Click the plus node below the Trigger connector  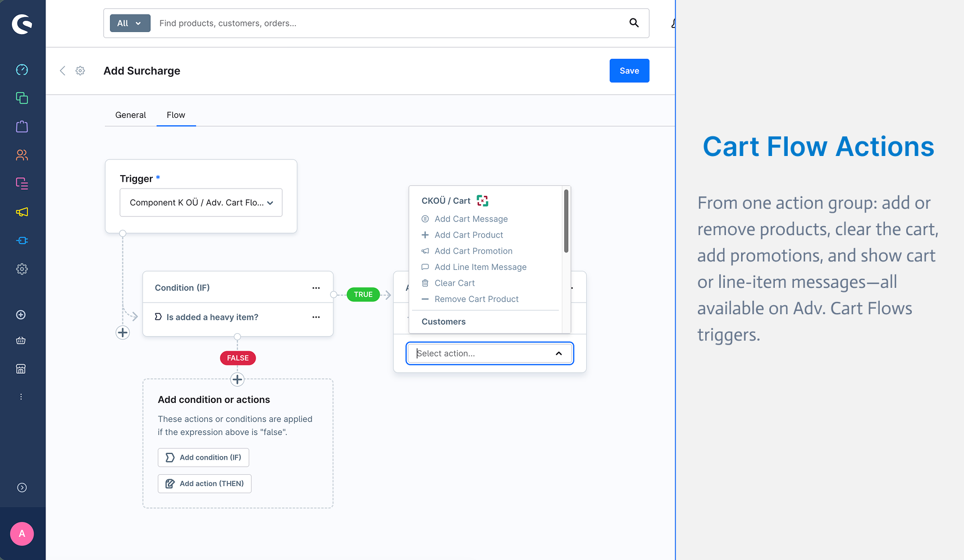[122, 333]
